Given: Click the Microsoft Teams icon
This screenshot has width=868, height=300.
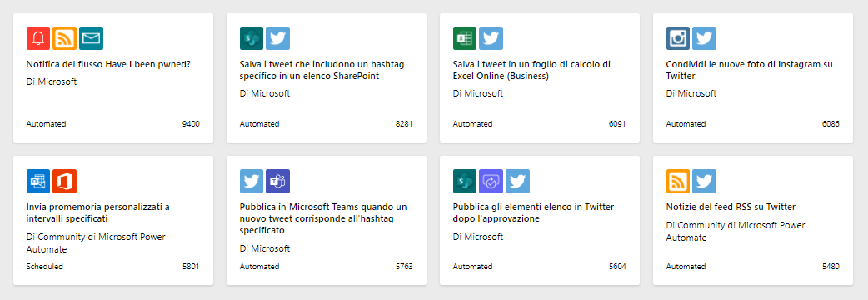Looking at the screenshot, I should click(278, 181).
